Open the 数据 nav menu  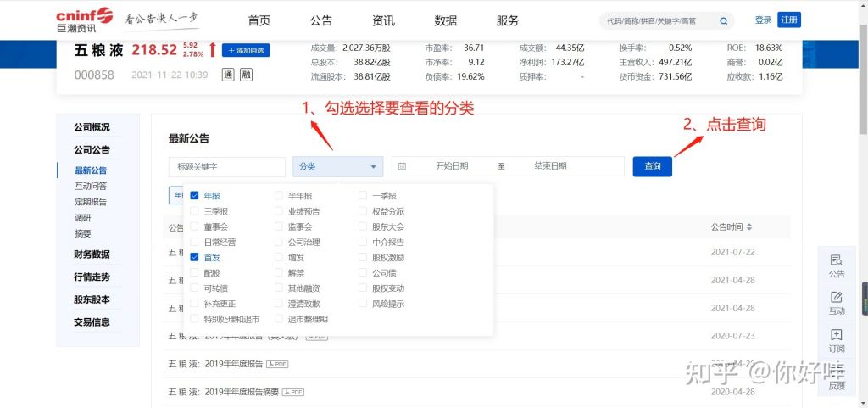point(446,21)
